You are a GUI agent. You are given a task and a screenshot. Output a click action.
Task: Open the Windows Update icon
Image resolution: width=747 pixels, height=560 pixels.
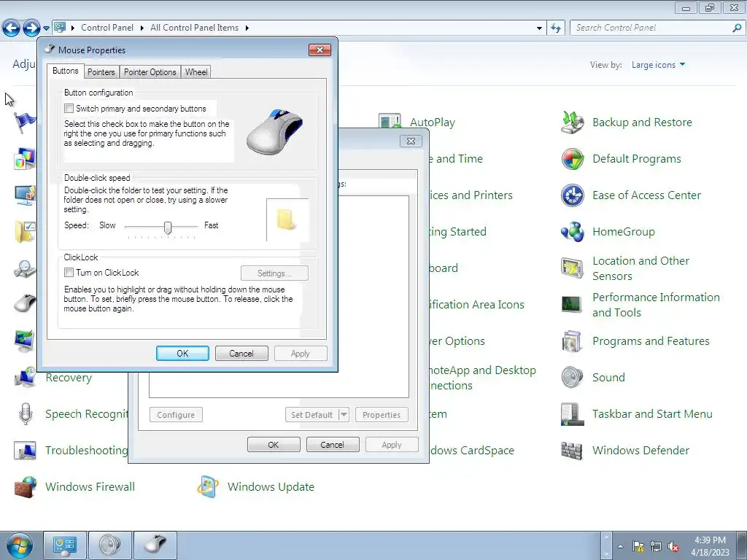pyautogui.click(x=208, y=487)
